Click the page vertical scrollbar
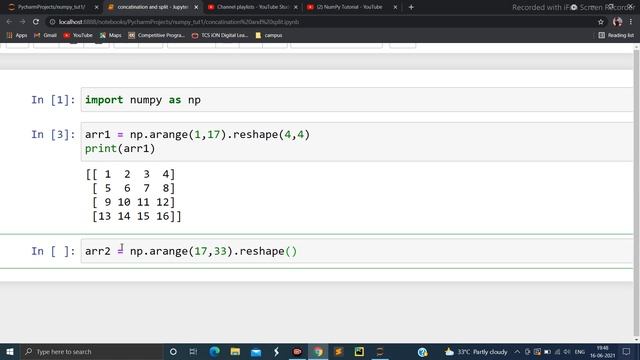This screenshot has height=360, width=640. [x=636, y=192]
